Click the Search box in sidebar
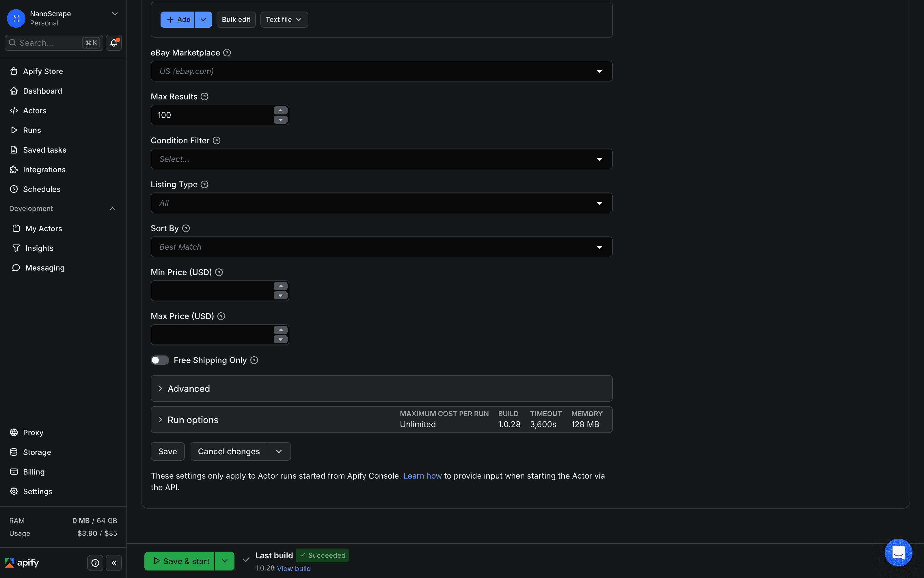Viewport: 924px width, 578px height. point(54,42)
